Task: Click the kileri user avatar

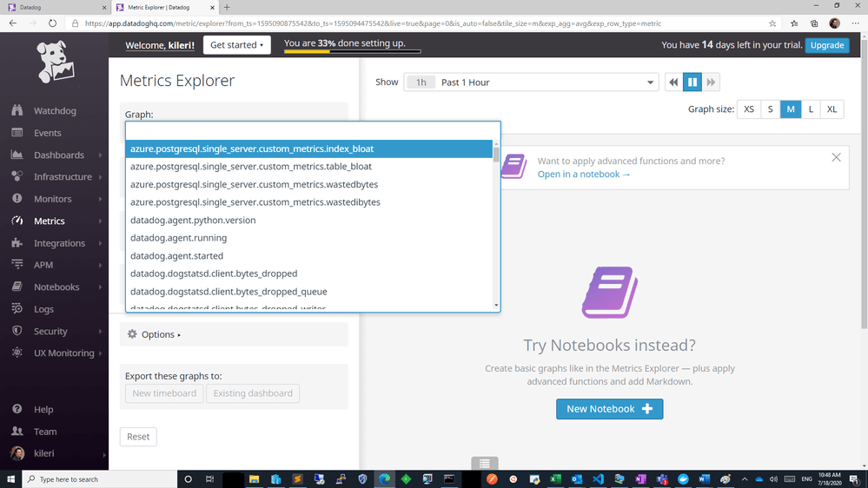Action: 17,453
